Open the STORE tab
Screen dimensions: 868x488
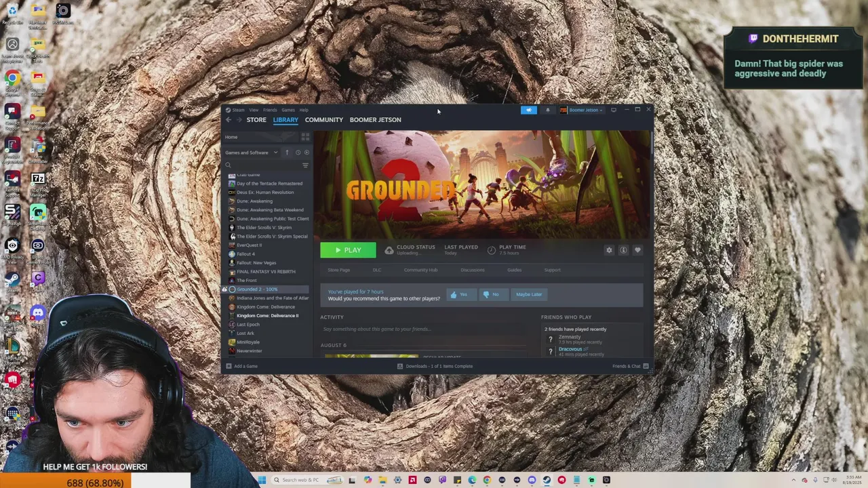(256, 120)
